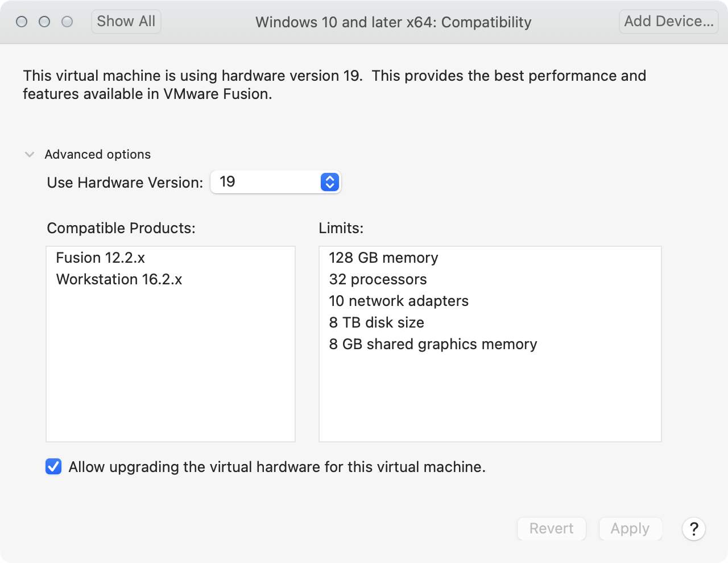Click the window zoom button
Image resolution: width=728 pixels, height=563 pixels.
point(67,22)
